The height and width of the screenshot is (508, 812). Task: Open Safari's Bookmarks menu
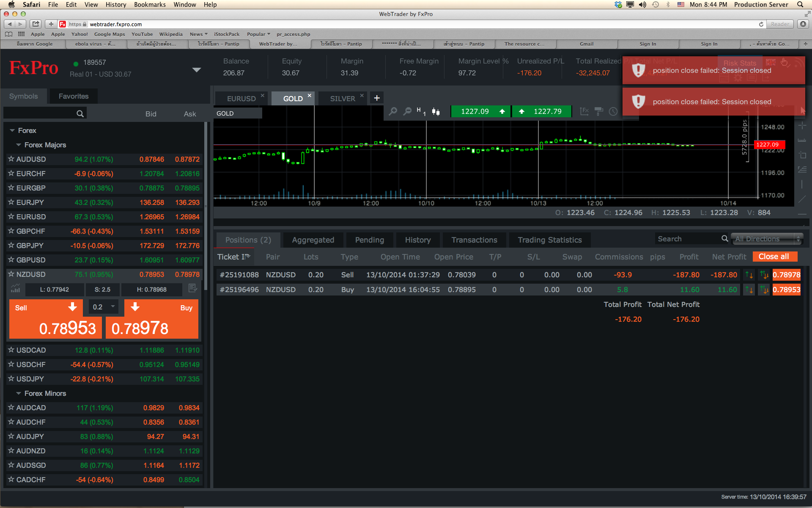click(x=150, y=4)
